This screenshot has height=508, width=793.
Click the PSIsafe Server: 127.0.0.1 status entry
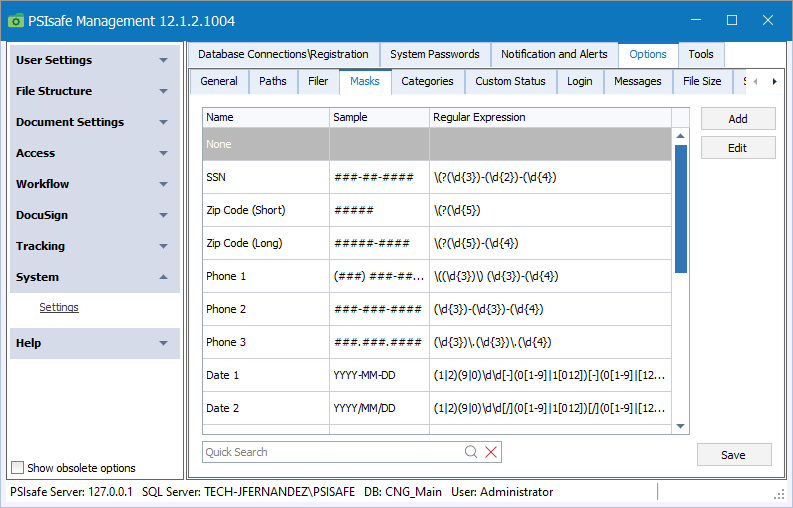point(71,492)
